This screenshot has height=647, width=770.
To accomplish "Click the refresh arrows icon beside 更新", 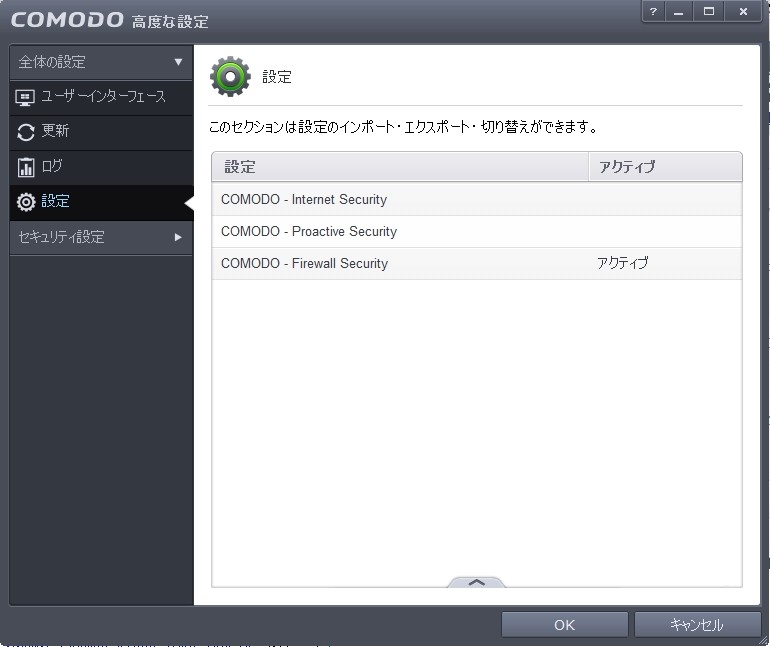I will [x=26, y=132].
